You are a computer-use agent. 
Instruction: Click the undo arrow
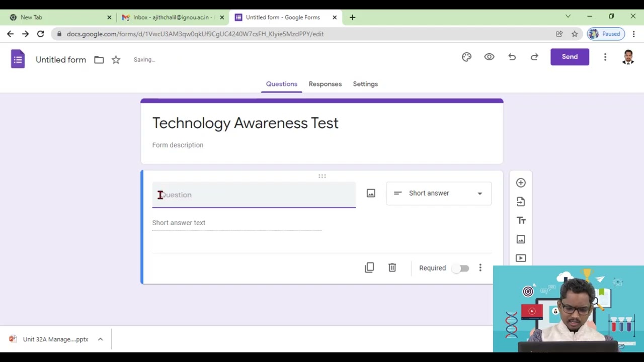512,57
